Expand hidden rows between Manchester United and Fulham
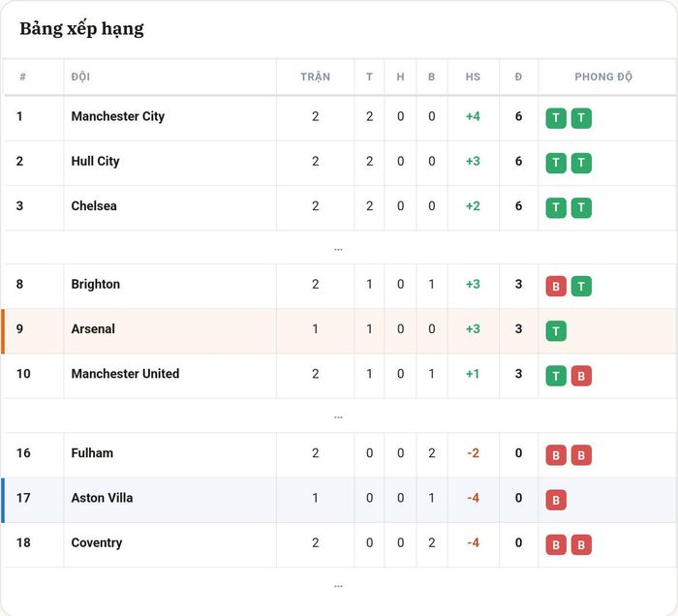678x616 pixels. pos(338,417)
